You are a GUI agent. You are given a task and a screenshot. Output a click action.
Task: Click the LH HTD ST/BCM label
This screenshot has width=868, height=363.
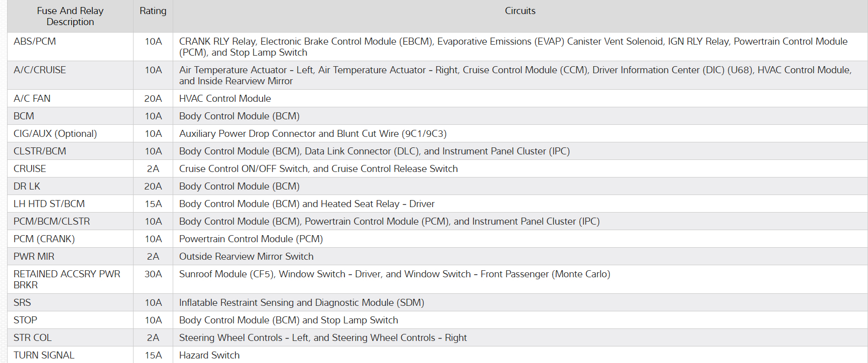tap(49, 204)
